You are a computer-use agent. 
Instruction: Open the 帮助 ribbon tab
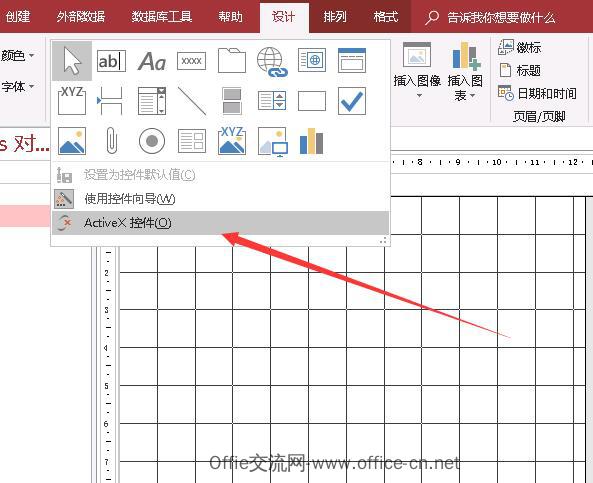pos(230,17)
